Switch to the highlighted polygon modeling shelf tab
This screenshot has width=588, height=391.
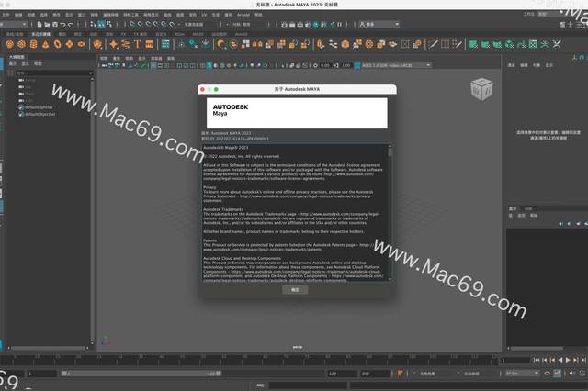pyautogui.click(x=40, y=34)
